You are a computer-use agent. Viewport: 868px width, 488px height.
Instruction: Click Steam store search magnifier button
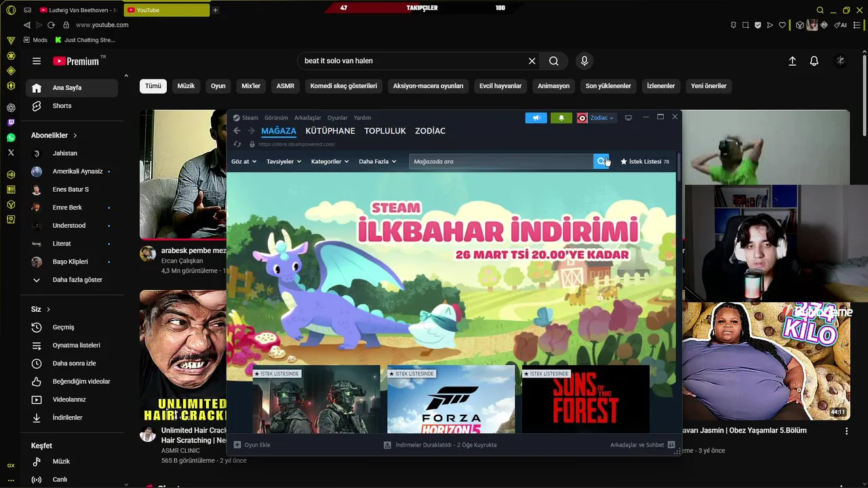coord(601,161)
